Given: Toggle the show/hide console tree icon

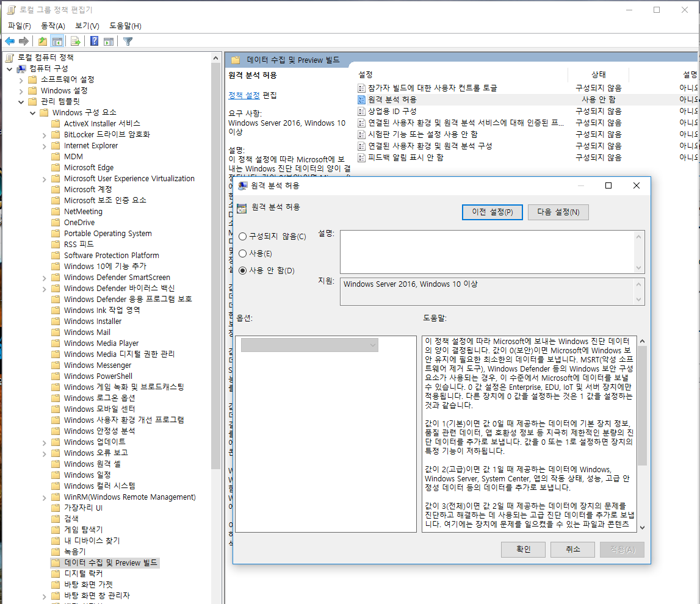Looking at the screenshot, I should [57, 41].
